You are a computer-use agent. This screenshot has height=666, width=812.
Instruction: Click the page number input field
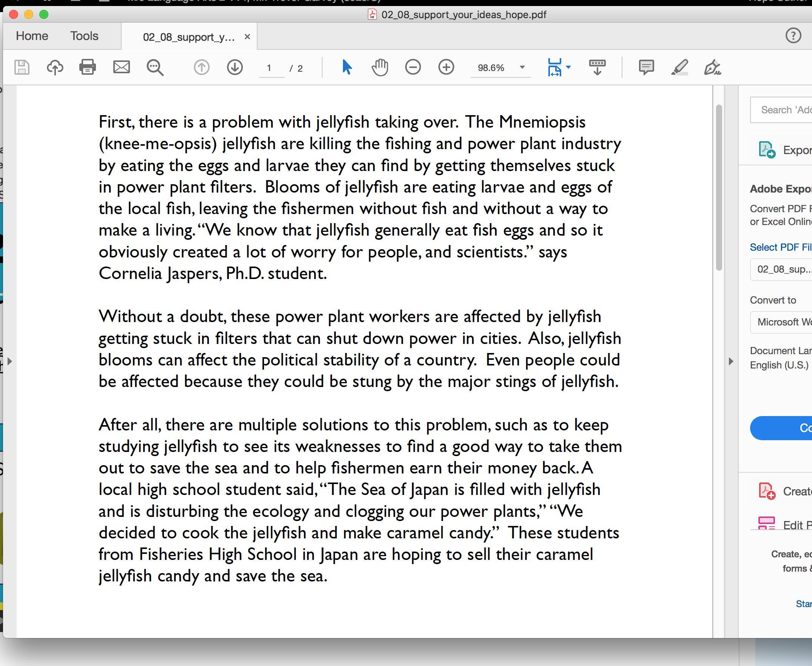[x=270, y=68]
